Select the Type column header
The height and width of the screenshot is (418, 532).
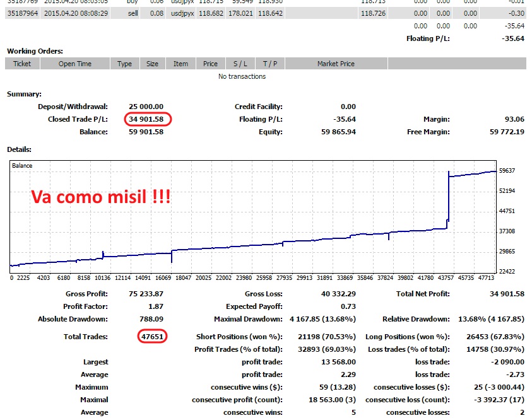[x=125, y=64]
